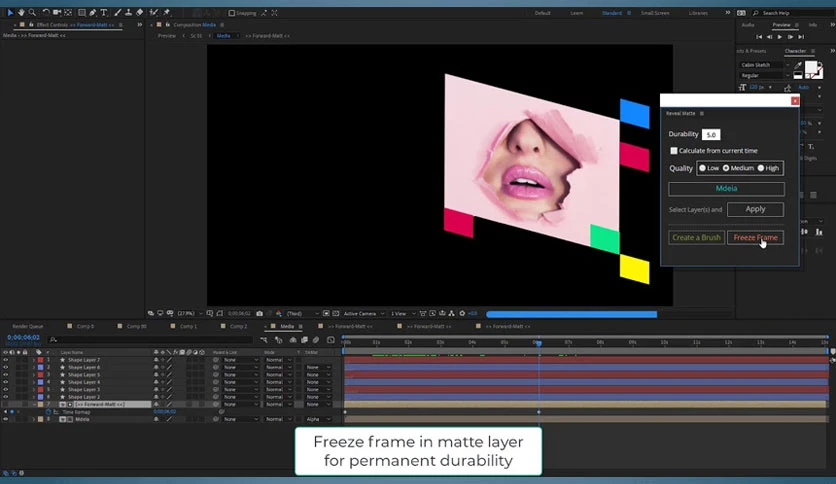Select the Camera tool

(x=57, y=12)
